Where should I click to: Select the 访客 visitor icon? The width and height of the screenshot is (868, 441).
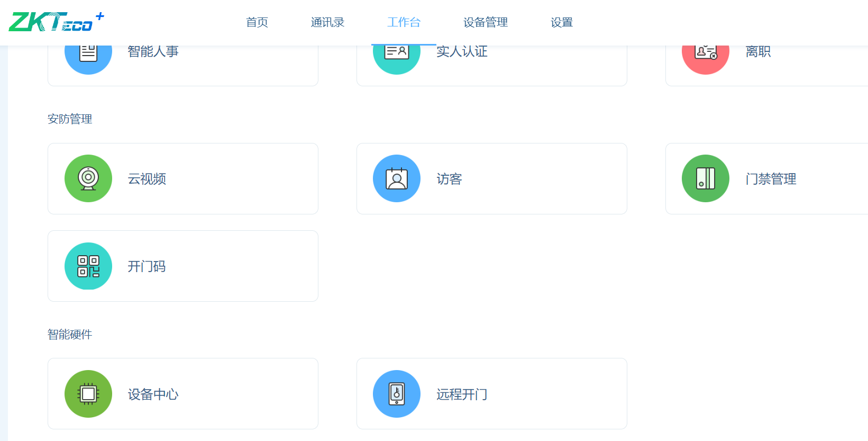[x=396, y=178]
